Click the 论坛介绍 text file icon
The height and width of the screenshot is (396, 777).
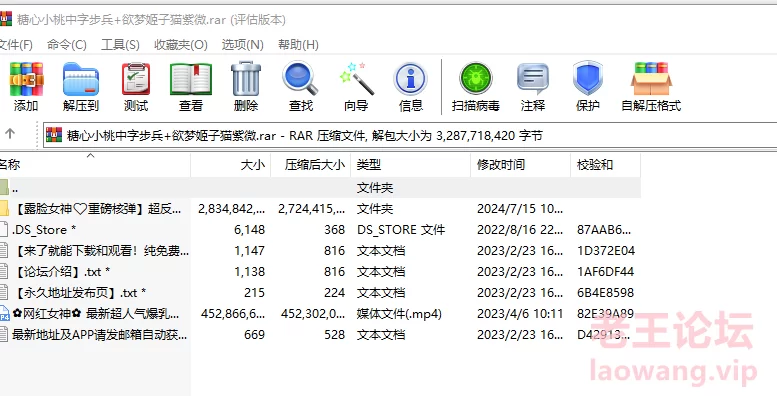[x=4, y=271]
